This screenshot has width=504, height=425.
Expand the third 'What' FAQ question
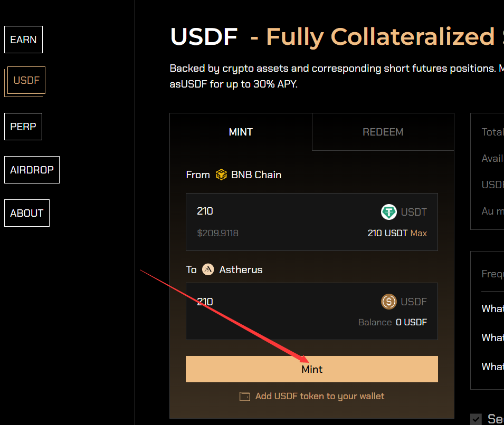[492, 366]
